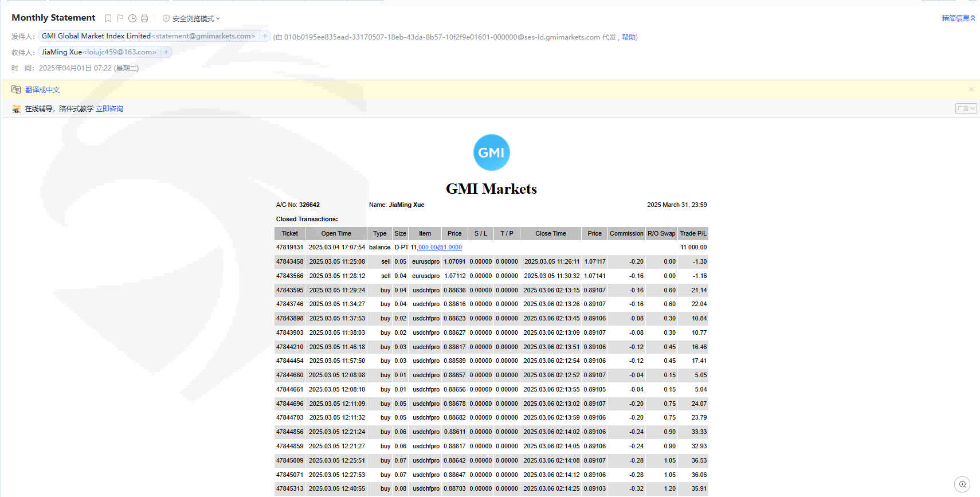Dismiss the yellow translation bar
The image size is (980, 497).
971,89
